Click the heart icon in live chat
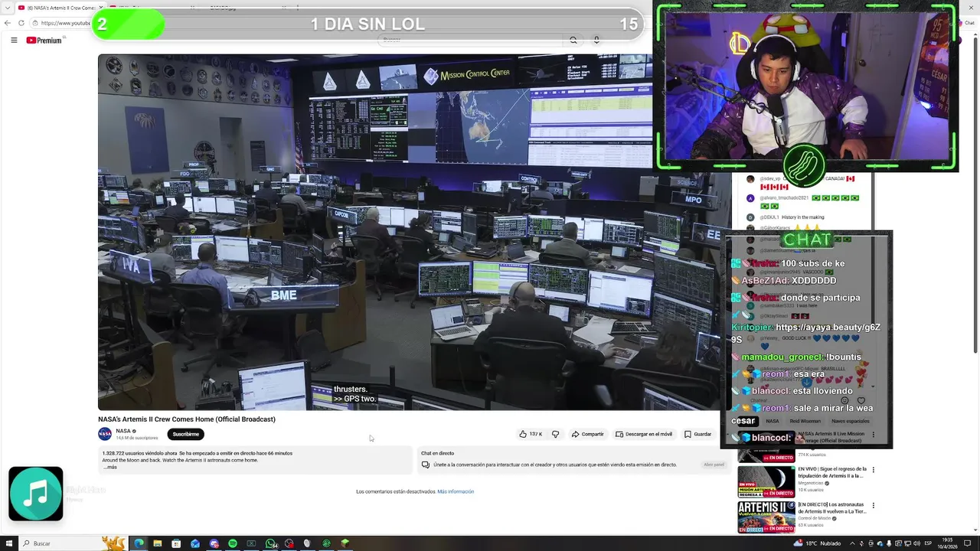The image size is (980, 551). point(861,400)
